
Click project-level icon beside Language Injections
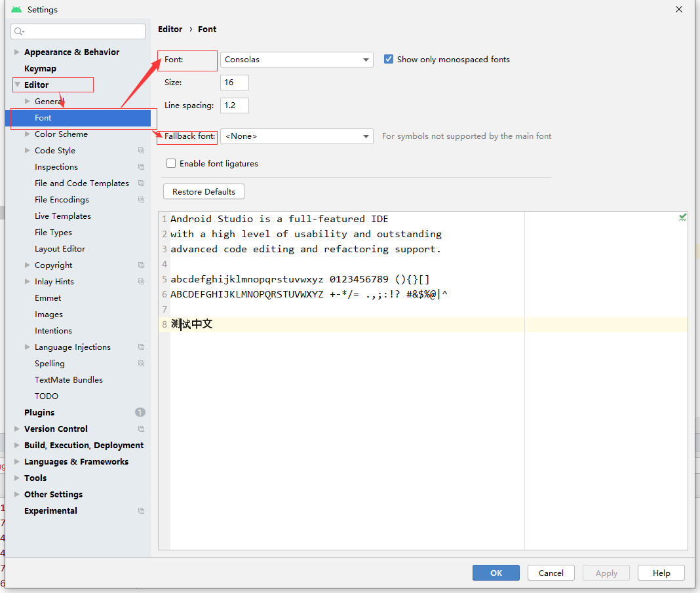(x=141, y=347)
